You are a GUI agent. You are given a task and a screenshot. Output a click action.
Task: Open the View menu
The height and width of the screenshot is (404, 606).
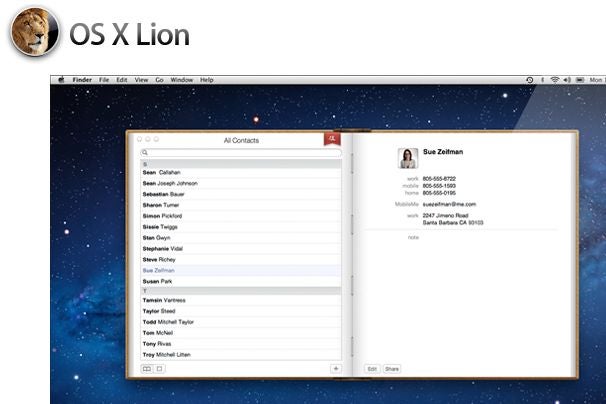[141, 80]
